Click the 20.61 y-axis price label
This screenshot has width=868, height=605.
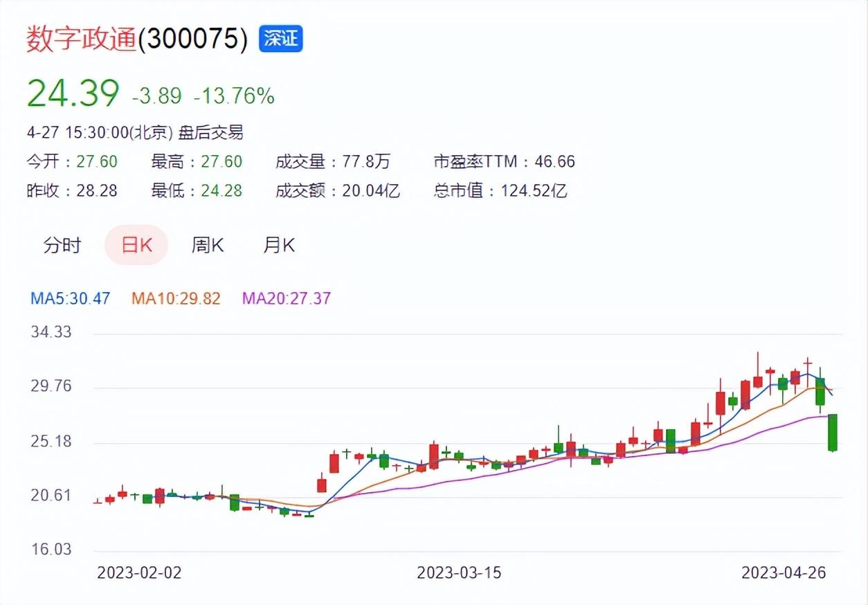pos(51,495)
